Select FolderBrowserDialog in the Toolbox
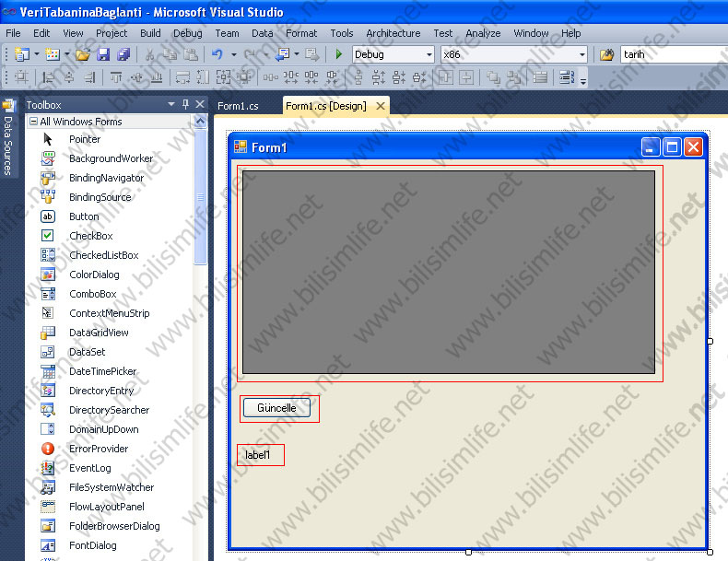Screen dimensions: 728x561 114,526
